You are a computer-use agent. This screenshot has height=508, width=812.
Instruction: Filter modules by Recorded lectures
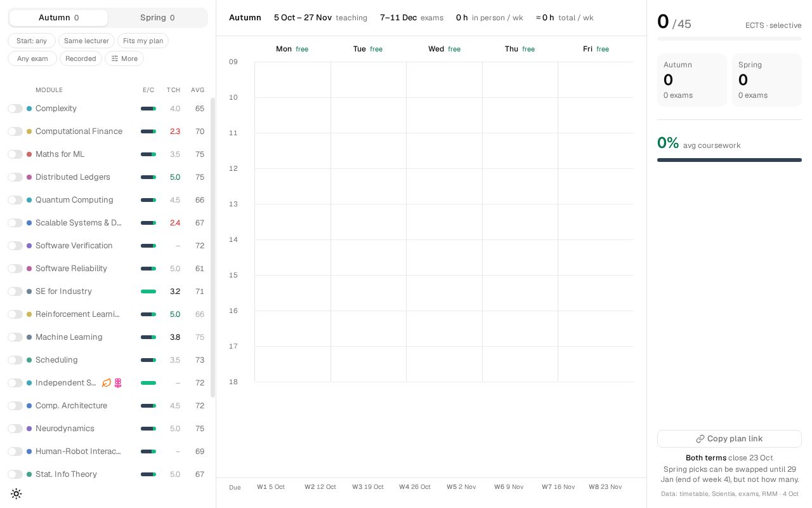click(x=81, y=58)
